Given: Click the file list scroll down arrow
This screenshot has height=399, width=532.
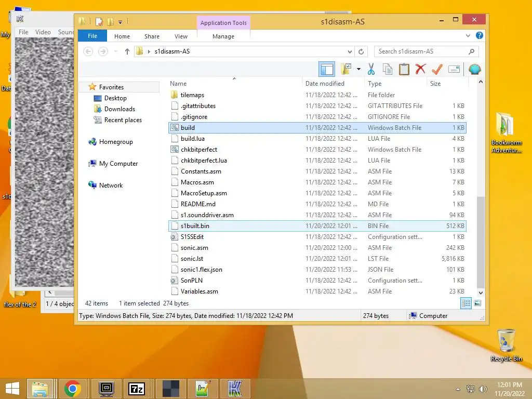Looking at the screenshot, I should click(x=481, y=292).
